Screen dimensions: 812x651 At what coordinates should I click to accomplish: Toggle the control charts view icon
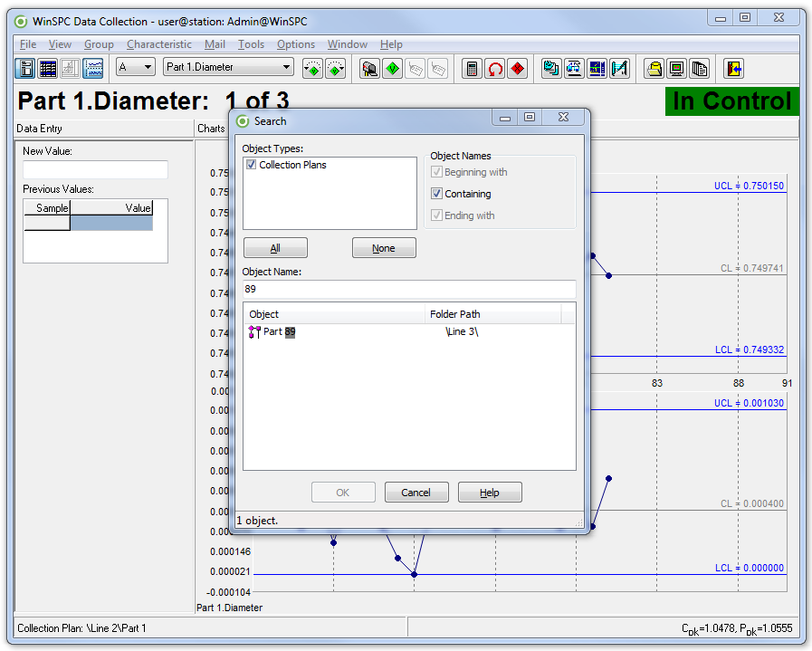point(94,69)
